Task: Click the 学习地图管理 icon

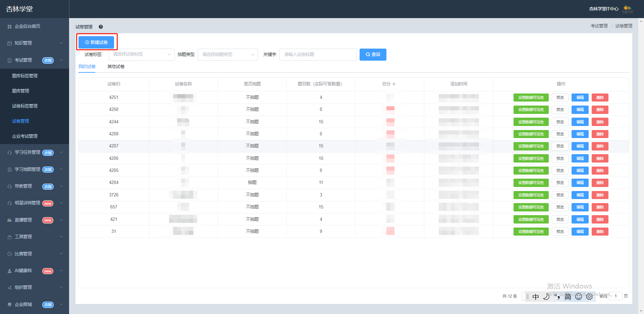Action: click(9, 170)
